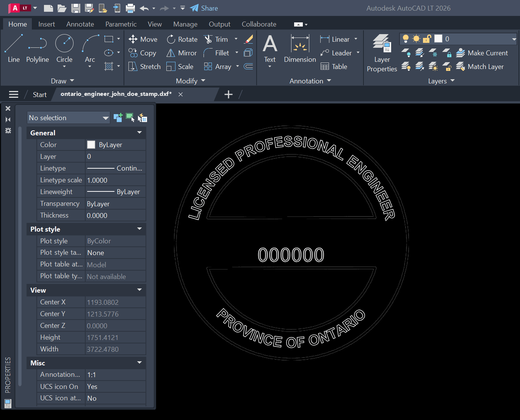Switch to the Parametric ribbon tab
520x420 pixels.
pyautogui.click(x=121, y=24)
